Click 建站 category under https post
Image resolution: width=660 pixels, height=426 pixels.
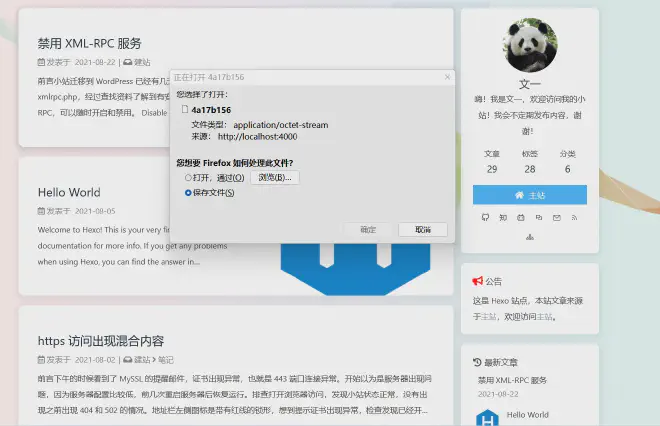pos(142,360)
